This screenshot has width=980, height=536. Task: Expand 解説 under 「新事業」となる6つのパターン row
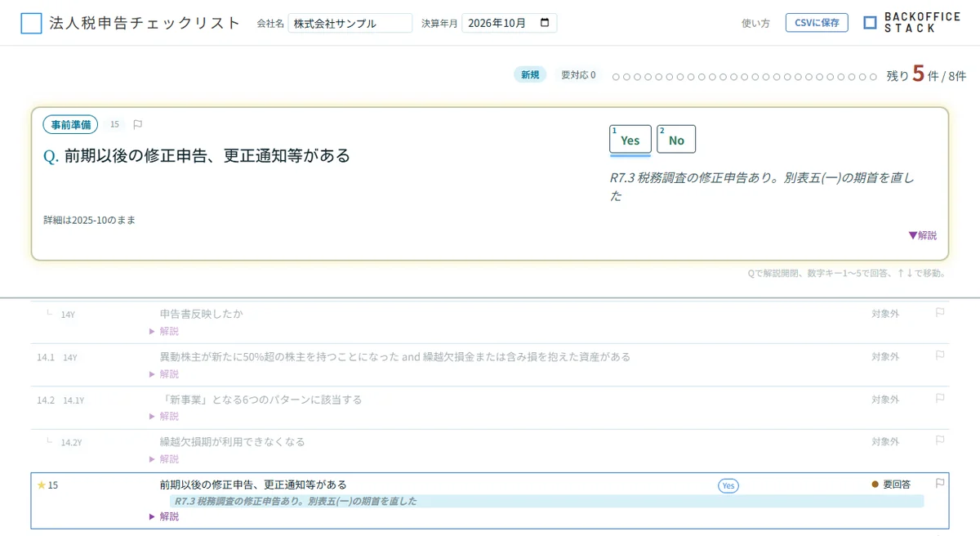164,416
